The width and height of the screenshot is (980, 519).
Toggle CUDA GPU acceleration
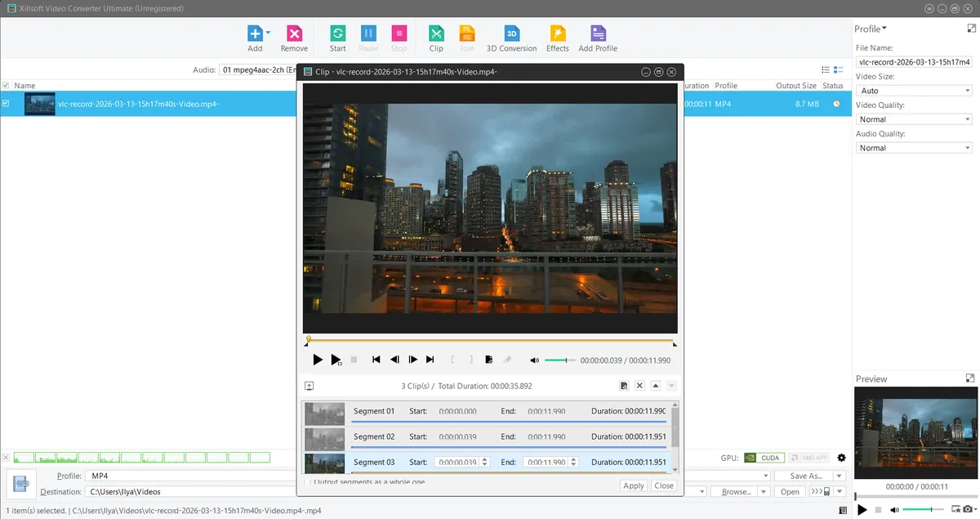click(x=765, y=458)
